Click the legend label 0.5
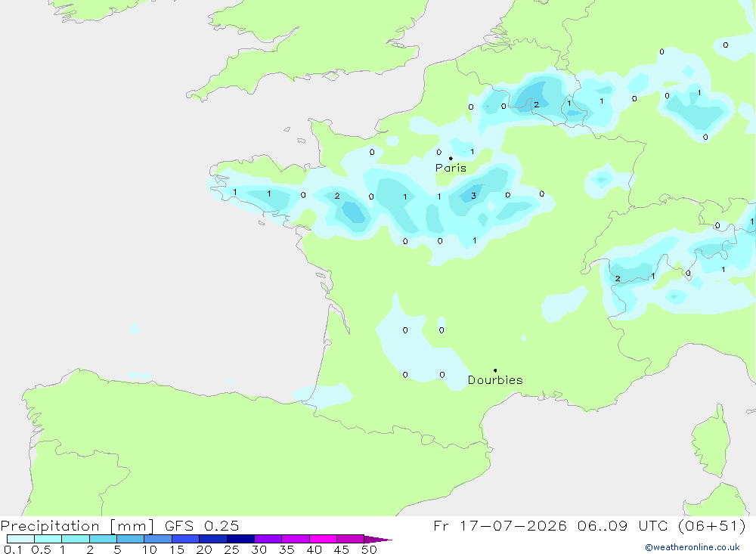Image resolution: width=756 pixels, height=554 pixels. tap(41, 549)
